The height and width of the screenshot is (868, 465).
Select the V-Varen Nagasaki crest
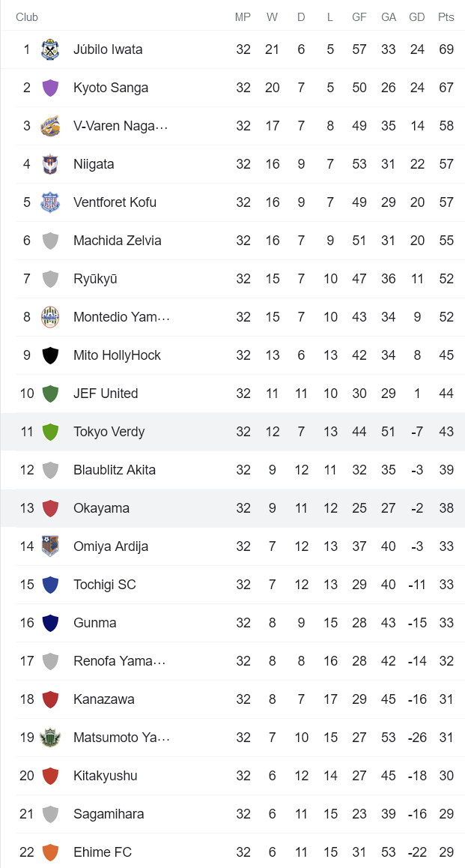pos(49,126)
